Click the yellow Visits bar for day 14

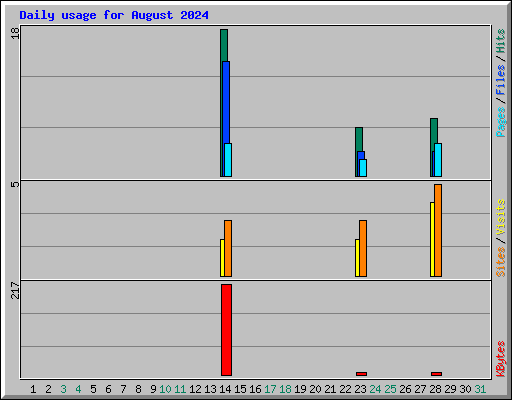[222, 258]
